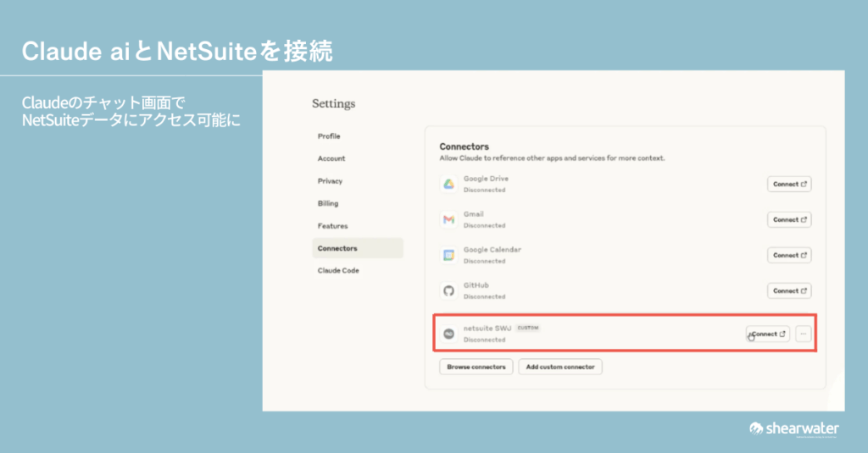Click the GitHub connector icon

[x=448, y=290]
